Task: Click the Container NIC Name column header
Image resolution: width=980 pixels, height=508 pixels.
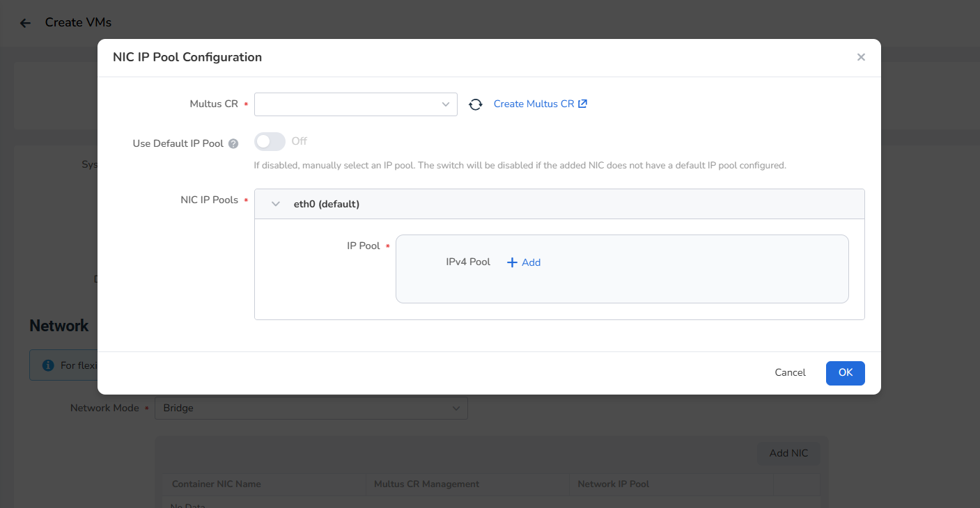Action: [217, 484]
